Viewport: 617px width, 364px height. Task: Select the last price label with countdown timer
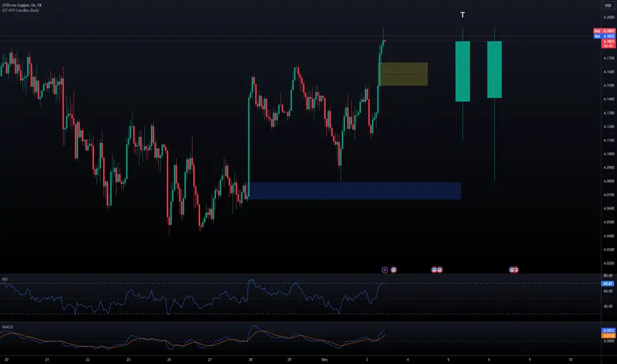(x=608, y=43)
